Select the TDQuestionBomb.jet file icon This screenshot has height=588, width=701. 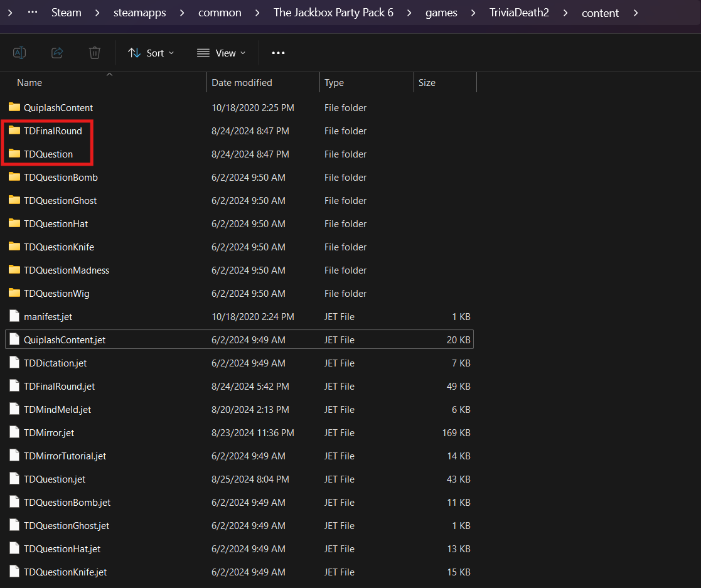coord(14,502)
